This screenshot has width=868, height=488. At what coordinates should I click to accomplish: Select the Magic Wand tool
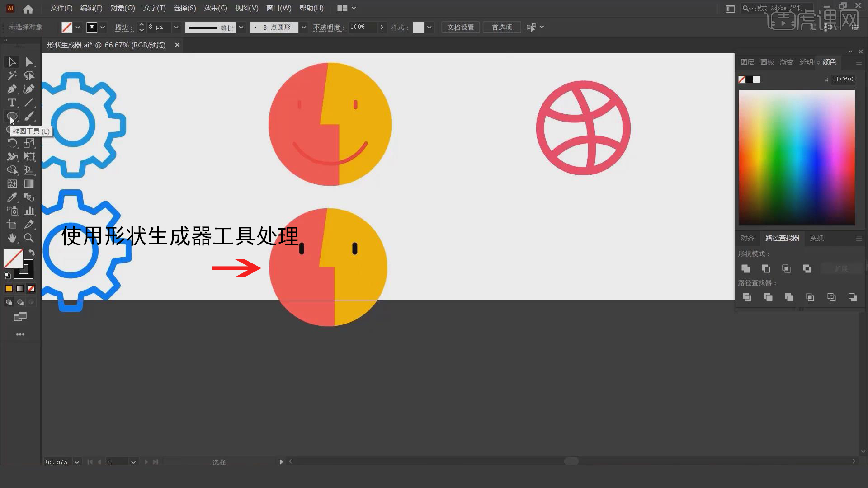12,75
